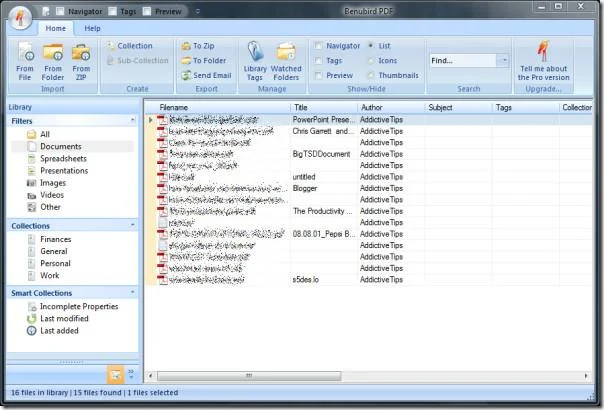
Task: Enable the Navigator checkbox in Show/Hide
Action: tap(319, 46)
